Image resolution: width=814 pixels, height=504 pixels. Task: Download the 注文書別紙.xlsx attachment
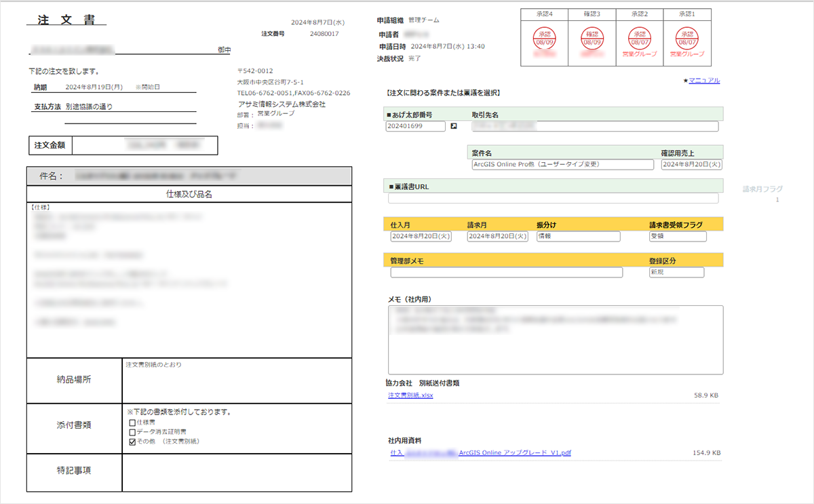[x=410, y=395]
